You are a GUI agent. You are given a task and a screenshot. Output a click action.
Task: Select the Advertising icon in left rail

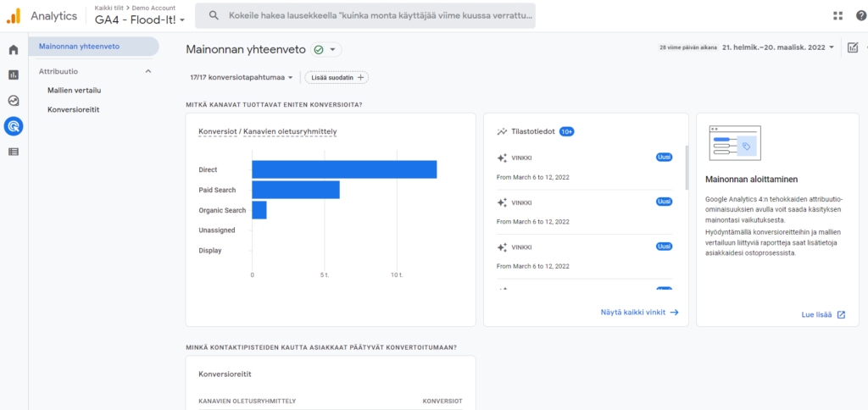tap(14, 127)
